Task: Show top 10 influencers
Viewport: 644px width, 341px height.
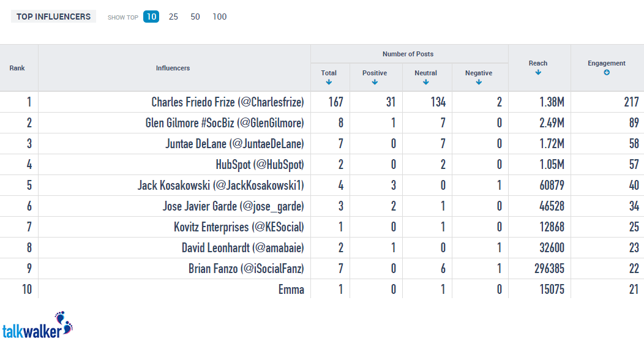Action: click(x=151, y=17)
